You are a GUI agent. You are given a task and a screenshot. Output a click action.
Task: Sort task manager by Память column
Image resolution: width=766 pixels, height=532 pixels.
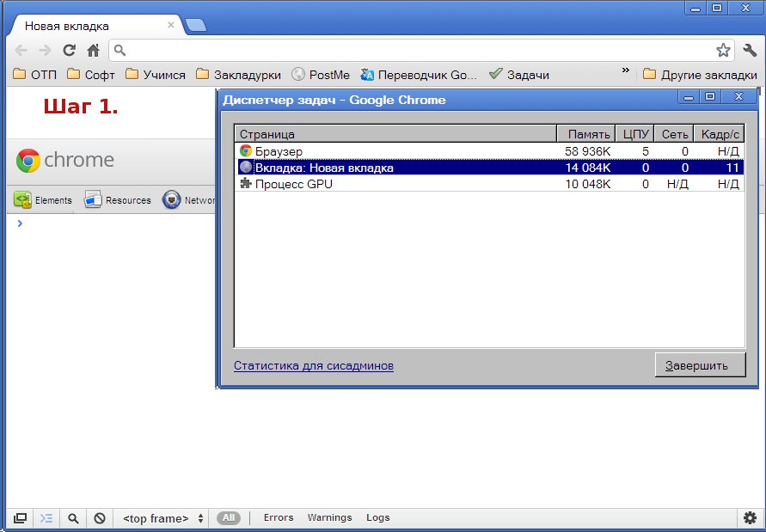(585, 134)
